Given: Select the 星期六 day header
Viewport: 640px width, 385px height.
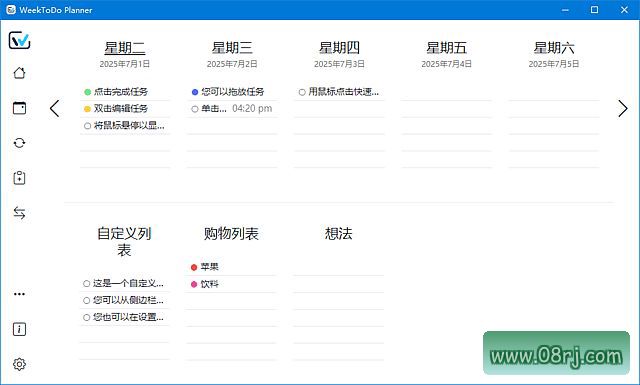Looking at the screenshot, I should [x=554, y=48].
